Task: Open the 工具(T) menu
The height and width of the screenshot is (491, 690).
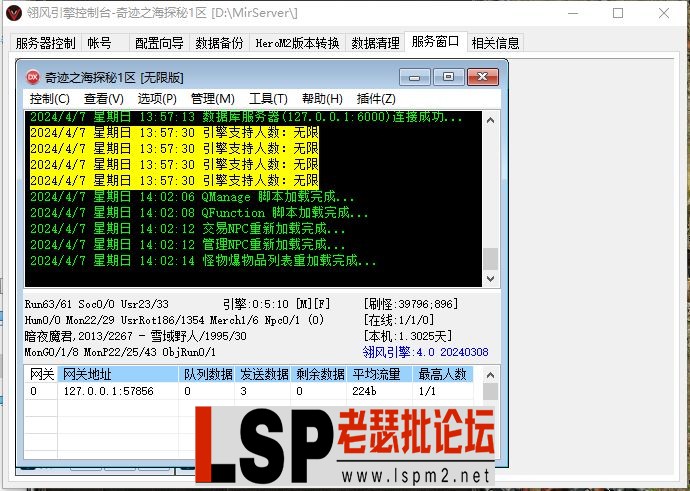Action: [x=268, y=99]
